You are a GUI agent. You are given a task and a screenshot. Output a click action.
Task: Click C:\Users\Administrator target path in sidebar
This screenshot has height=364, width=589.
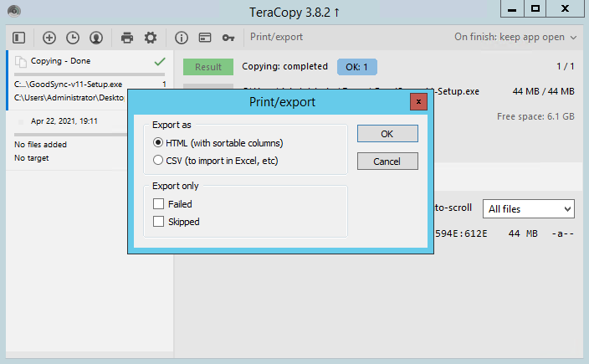tap(69, 98)
